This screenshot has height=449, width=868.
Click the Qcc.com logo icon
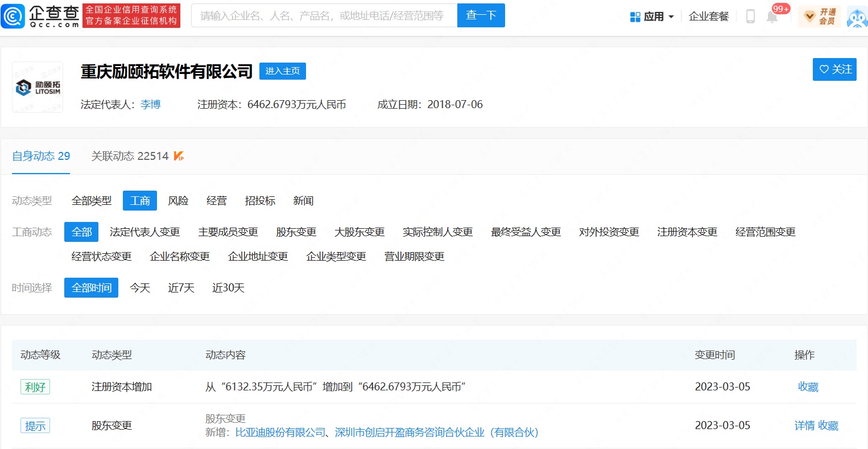click(x=13, y=16)
